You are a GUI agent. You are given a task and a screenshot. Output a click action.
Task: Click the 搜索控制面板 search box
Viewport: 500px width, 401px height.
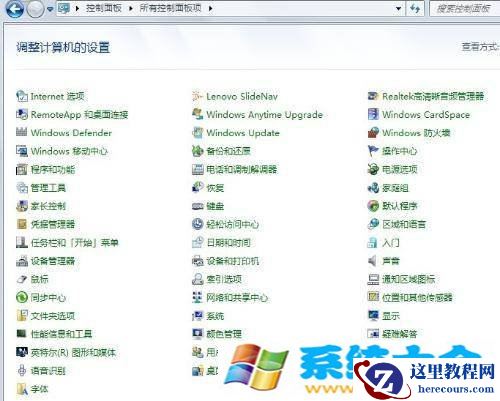pos(465,8)
